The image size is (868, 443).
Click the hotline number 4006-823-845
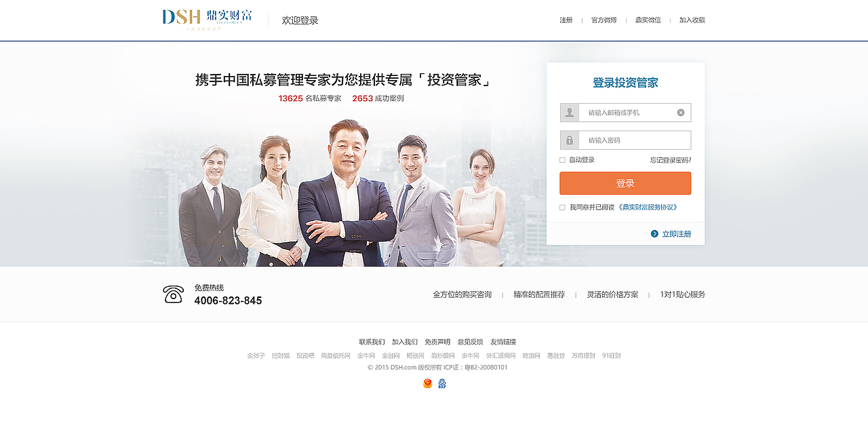pos(228,301)
